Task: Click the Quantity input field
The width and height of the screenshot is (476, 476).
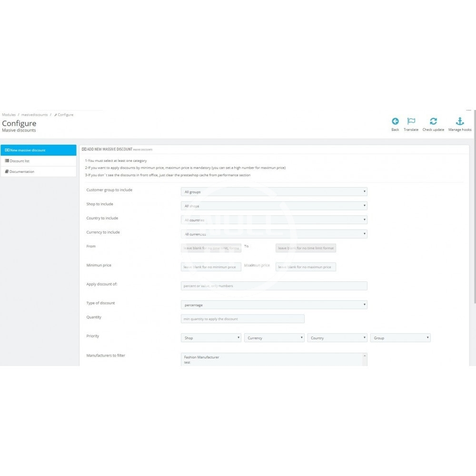Action: (242, 319)
